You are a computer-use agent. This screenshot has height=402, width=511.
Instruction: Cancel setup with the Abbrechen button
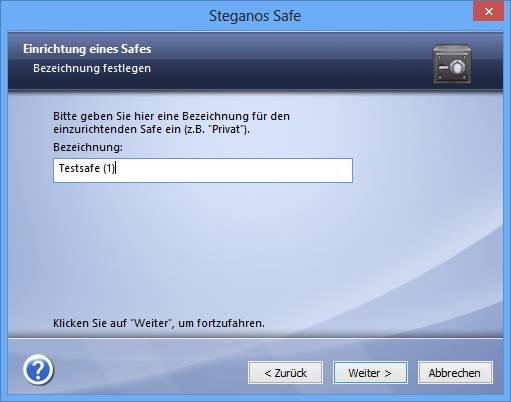coord(455,373)
